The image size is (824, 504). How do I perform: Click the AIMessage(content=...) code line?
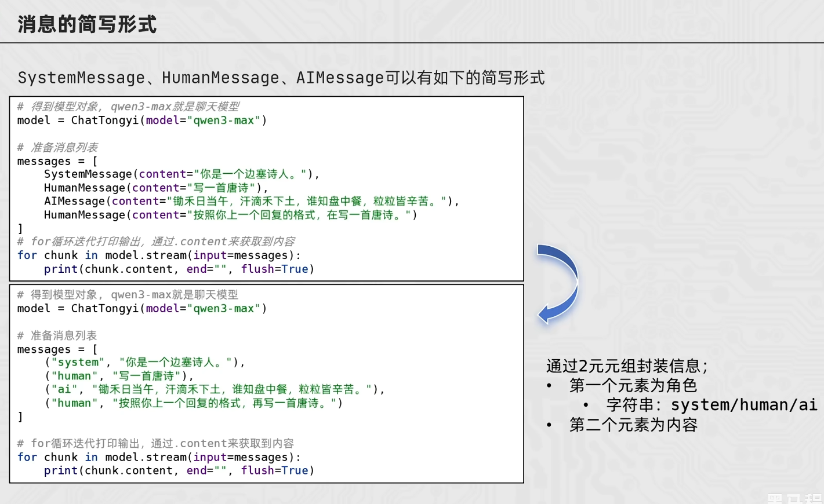click(252, 201)
